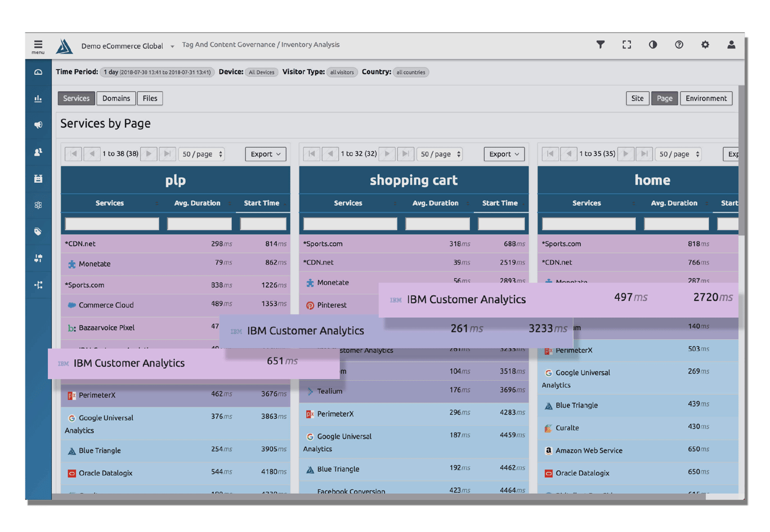
Task: Open the 50/page dropdown for plp table
Action: pos(202,154)
